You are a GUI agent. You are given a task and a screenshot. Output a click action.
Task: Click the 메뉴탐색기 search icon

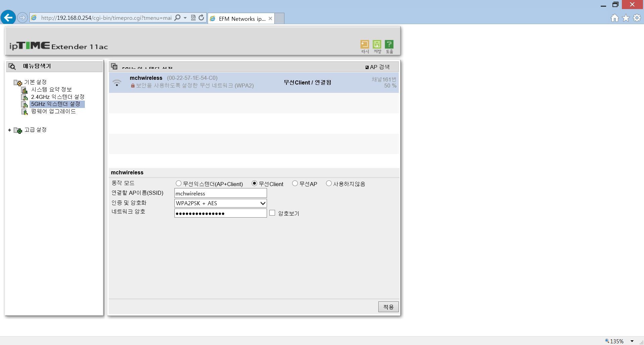coord(12,66)
